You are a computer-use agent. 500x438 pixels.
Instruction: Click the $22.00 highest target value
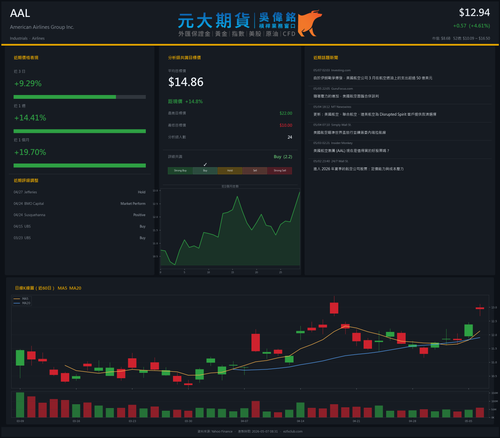click(x=286, y=113)
